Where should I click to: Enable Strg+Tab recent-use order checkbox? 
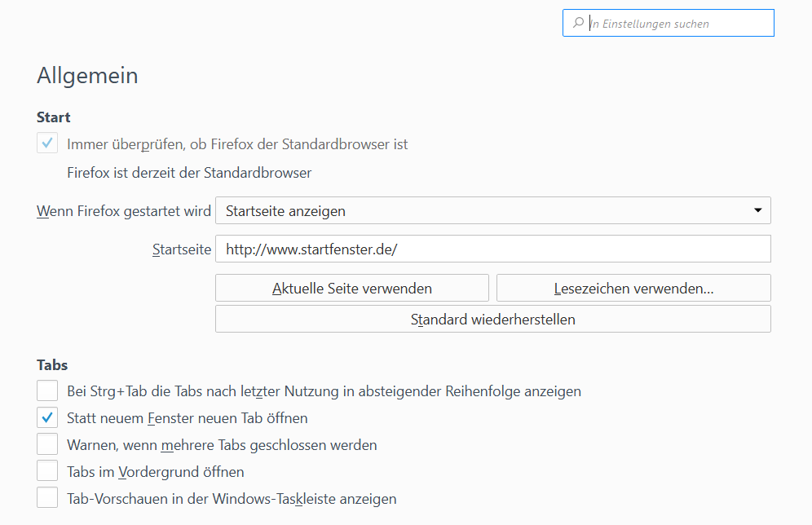click(47, 391)
